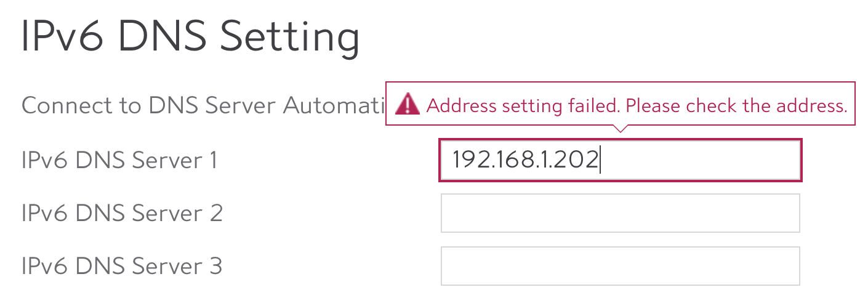Click the red warning triangle icon

(407, 104)
